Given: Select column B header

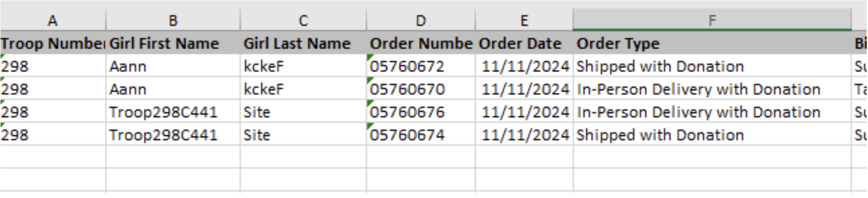Looking at the screenshot, I should (x=173, y=20).
